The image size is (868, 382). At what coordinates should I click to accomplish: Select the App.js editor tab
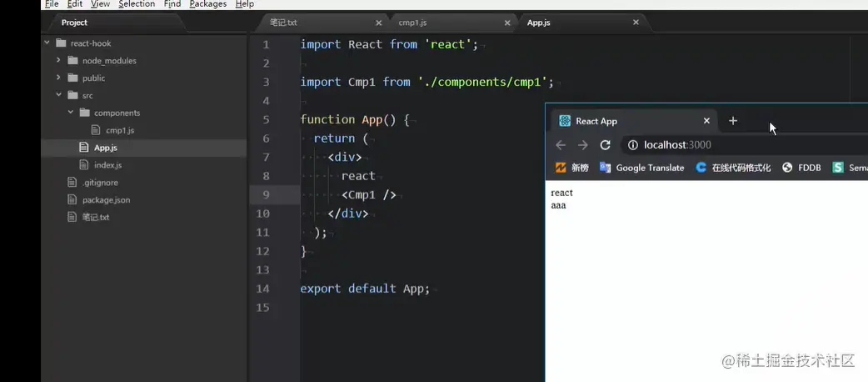pos(581,23)
